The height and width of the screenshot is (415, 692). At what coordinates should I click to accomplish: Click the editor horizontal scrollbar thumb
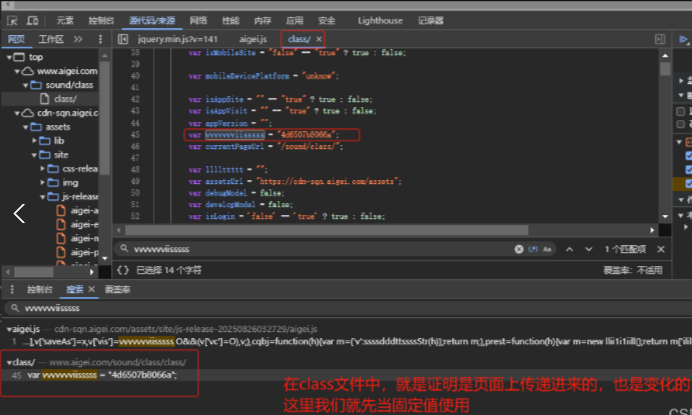tap(327, 230)
